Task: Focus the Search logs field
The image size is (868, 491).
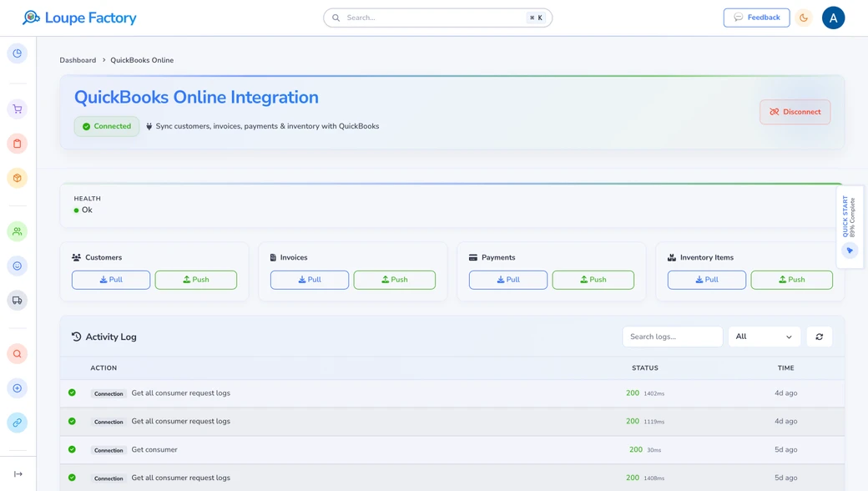Action: pyautogui.click(x=673, y=337)
